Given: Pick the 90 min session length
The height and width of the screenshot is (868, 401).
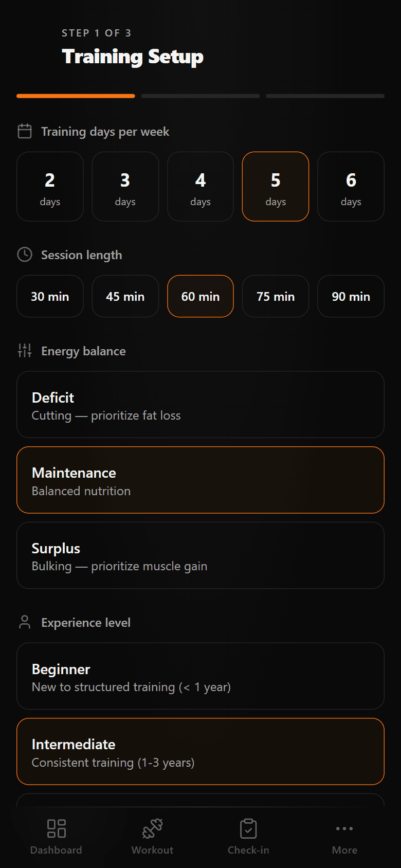Looking at the screenshot, I should pyautogui.click(x=351, y=296).
